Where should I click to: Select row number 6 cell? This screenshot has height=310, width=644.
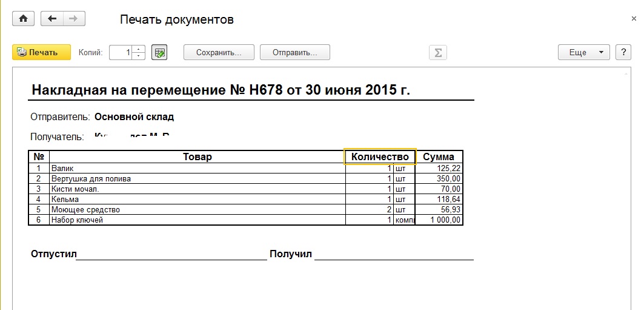coord(39,220)
